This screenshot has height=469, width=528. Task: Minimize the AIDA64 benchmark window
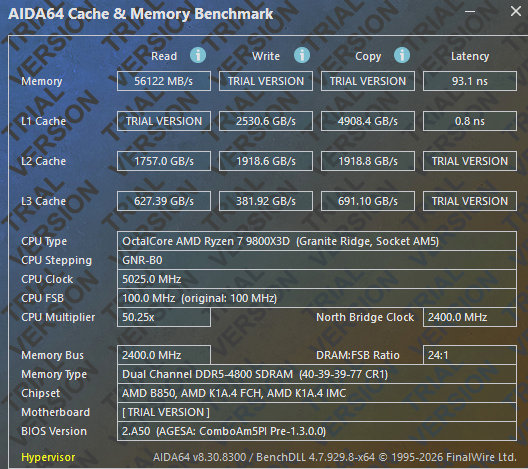470,11
